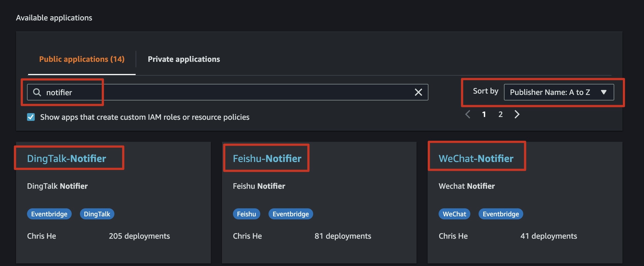Click the search magnifier icon

coord(37,92)
